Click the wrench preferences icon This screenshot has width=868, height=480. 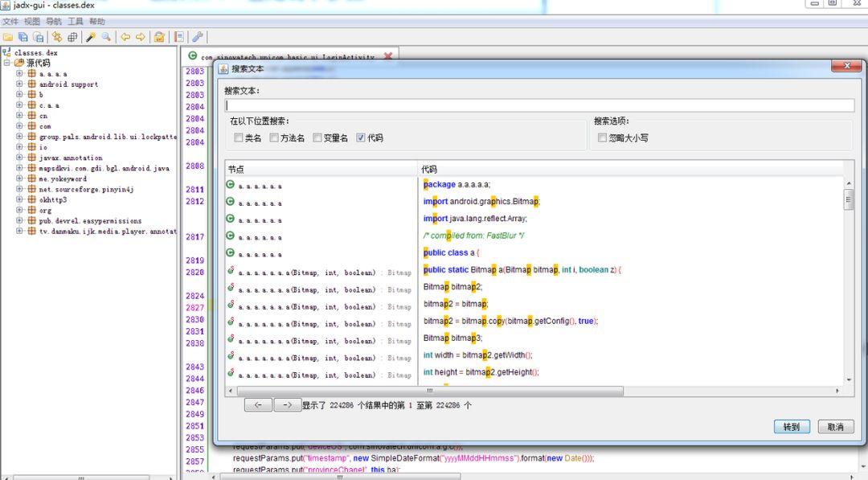point(197,37)
